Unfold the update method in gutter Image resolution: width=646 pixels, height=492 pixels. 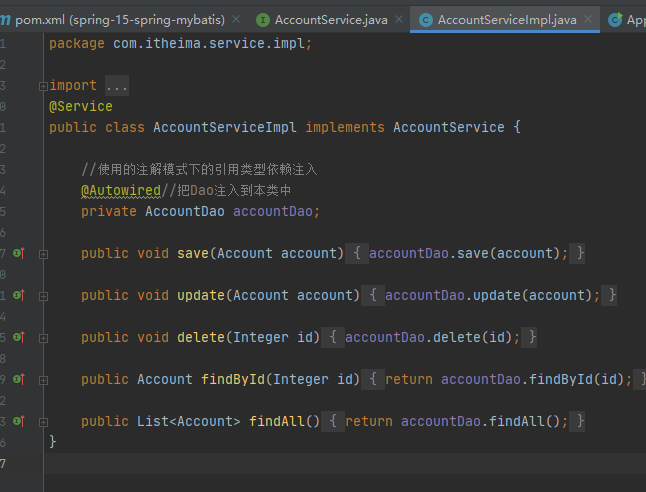tap(43, 296)
